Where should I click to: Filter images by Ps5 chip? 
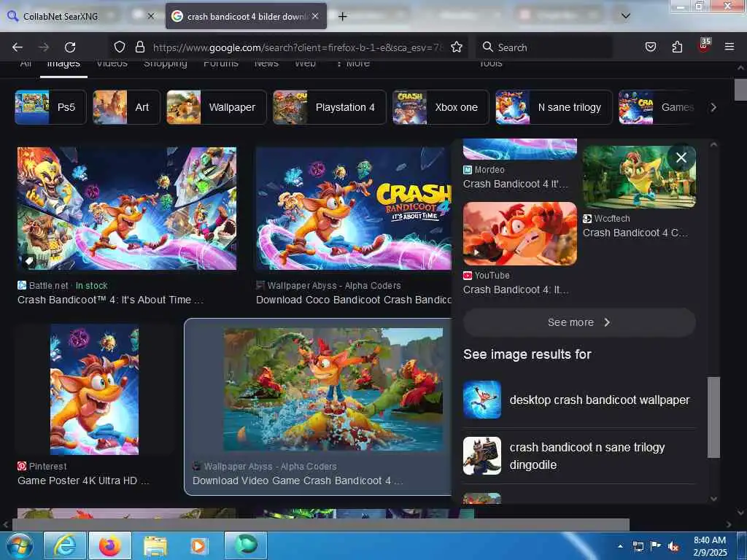50,107
